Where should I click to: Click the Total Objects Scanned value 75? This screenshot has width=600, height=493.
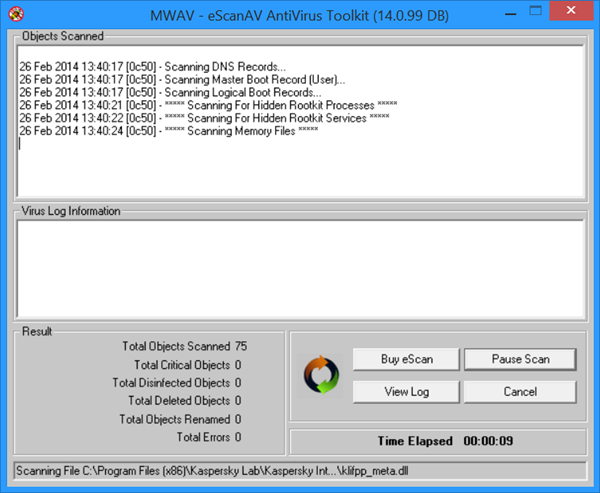pos(241,346)
